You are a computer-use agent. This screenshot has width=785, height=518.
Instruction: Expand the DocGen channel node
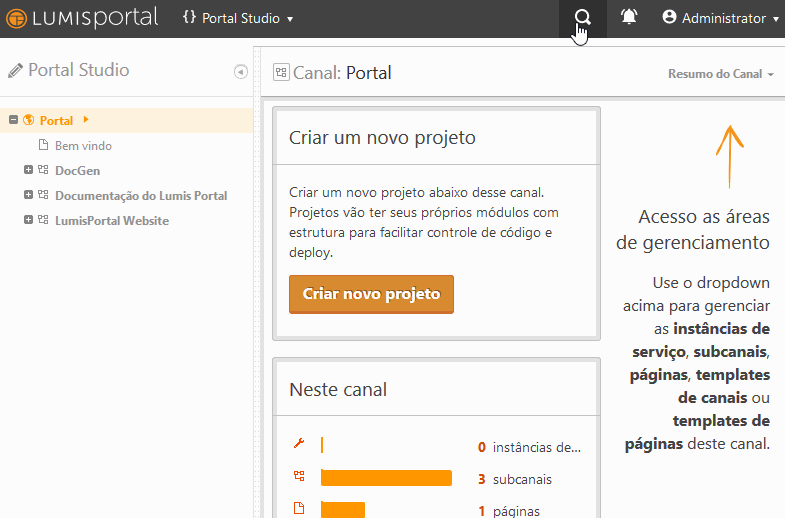point(29,170)
